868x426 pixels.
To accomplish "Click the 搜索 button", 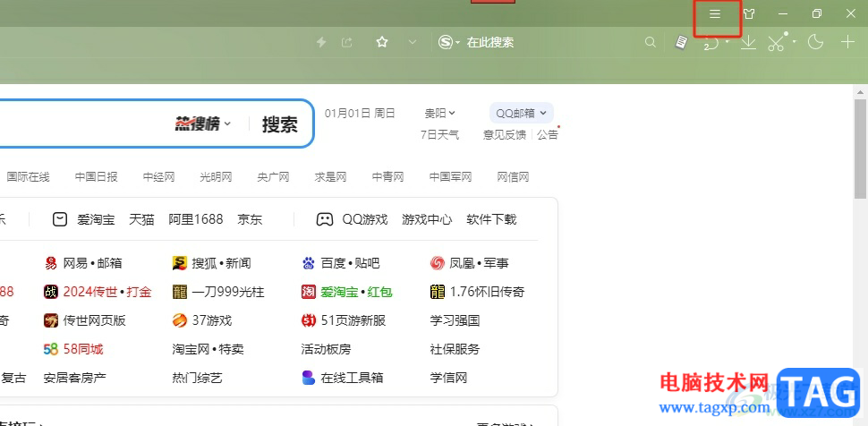I will 279,124.
